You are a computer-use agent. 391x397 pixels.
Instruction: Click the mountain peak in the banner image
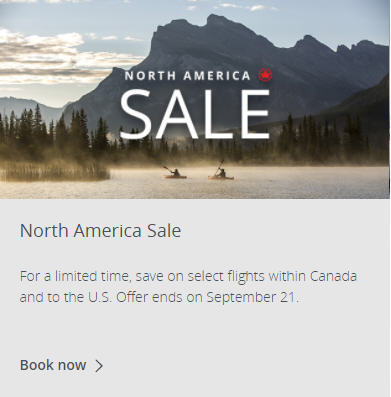[213, 23]
